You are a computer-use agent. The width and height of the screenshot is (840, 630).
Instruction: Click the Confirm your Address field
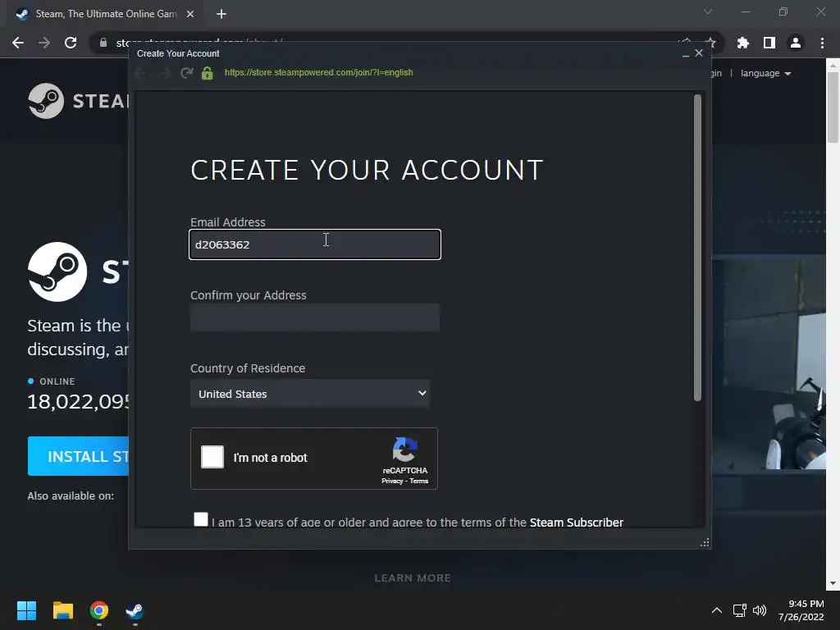[x=315, y=317]
